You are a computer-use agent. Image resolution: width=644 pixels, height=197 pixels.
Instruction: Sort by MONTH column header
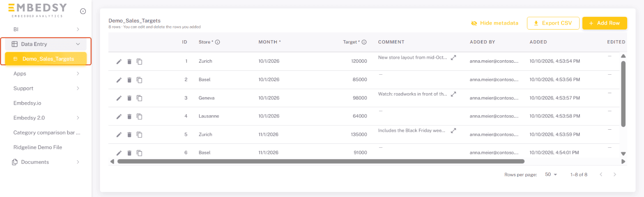pos(269,42)
